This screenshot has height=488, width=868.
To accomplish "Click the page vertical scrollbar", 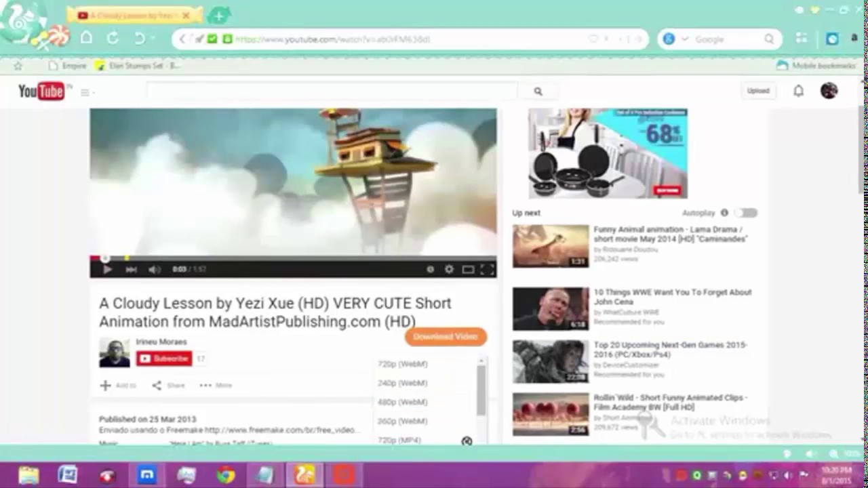I will point(861,149).
